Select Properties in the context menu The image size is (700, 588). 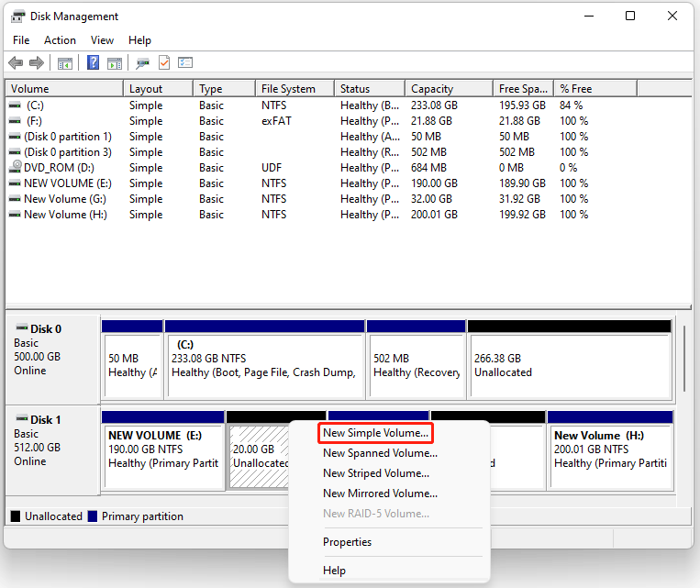[x=348, y=542]
